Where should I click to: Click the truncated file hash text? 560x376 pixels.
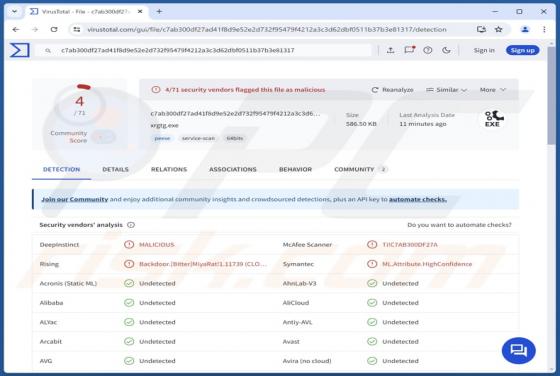235,114
